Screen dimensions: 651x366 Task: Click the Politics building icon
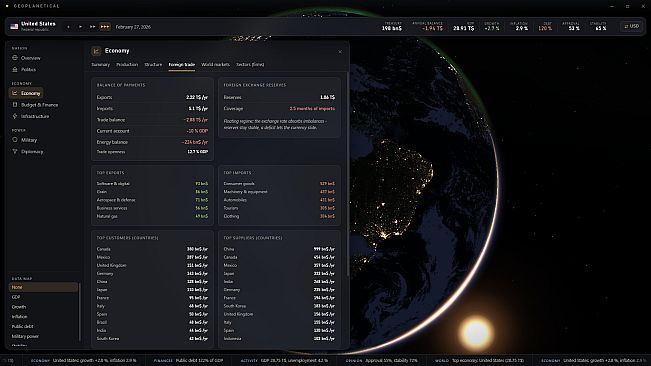click(15, 70)
